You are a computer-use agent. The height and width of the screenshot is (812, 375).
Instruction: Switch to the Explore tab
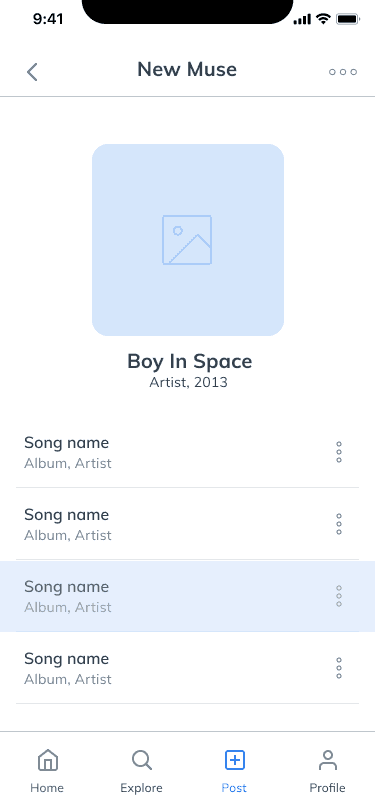(141, 771)
